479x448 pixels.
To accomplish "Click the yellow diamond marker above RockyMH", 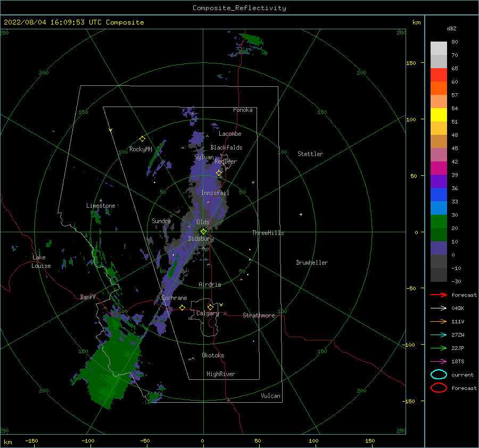I will [142, 139].
